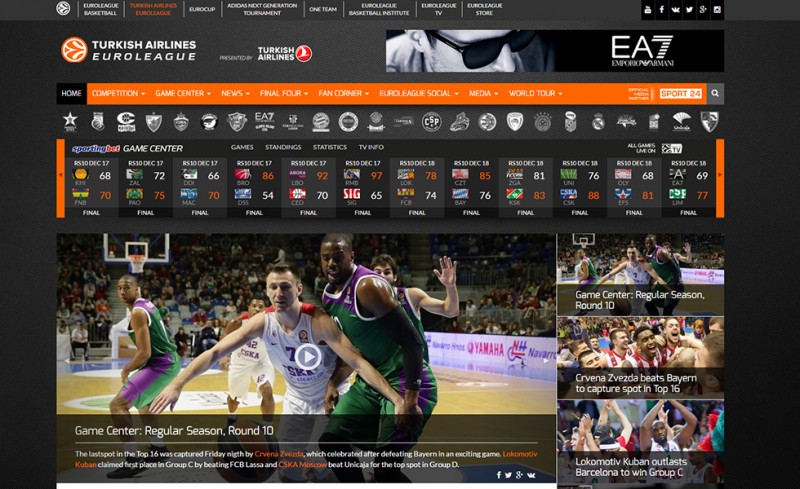
Task: Open the Euroleague TV top link
Action: click(x=439, y=9)
